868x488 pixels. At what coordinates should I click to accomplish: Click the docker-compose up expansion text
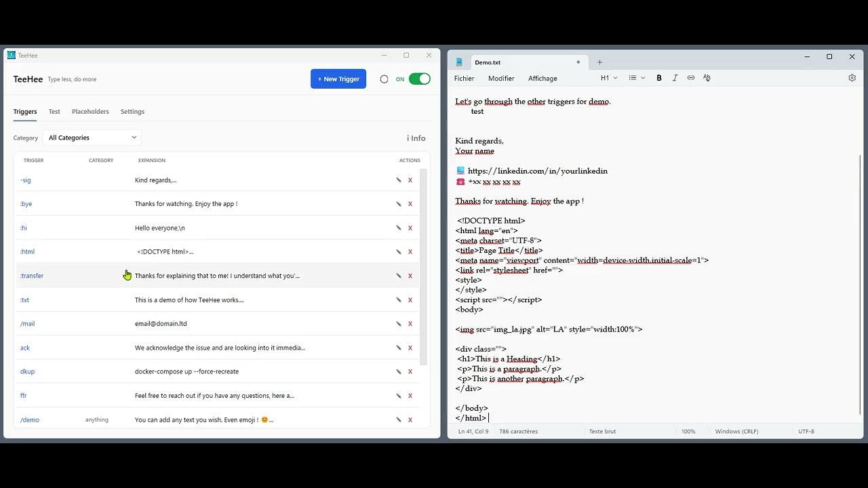click(x=186, y=371)
